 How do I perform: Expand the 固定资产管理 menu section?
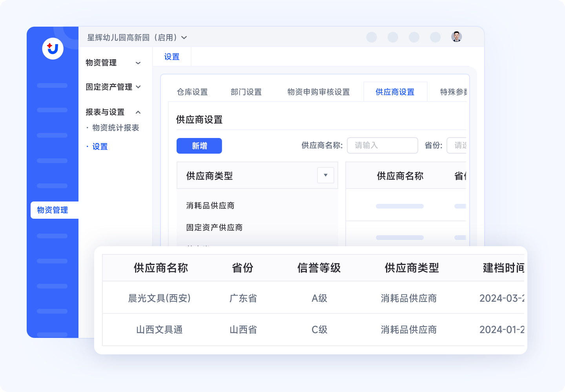pos(113,87)
